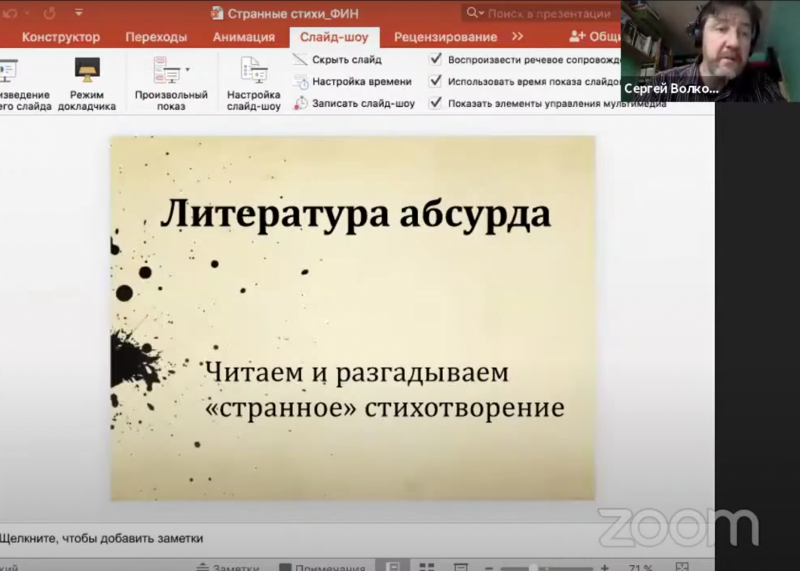Screen dimensions: 800x571
Task: Open the Переходы ribbon tab
Action: tap(156, 37)
